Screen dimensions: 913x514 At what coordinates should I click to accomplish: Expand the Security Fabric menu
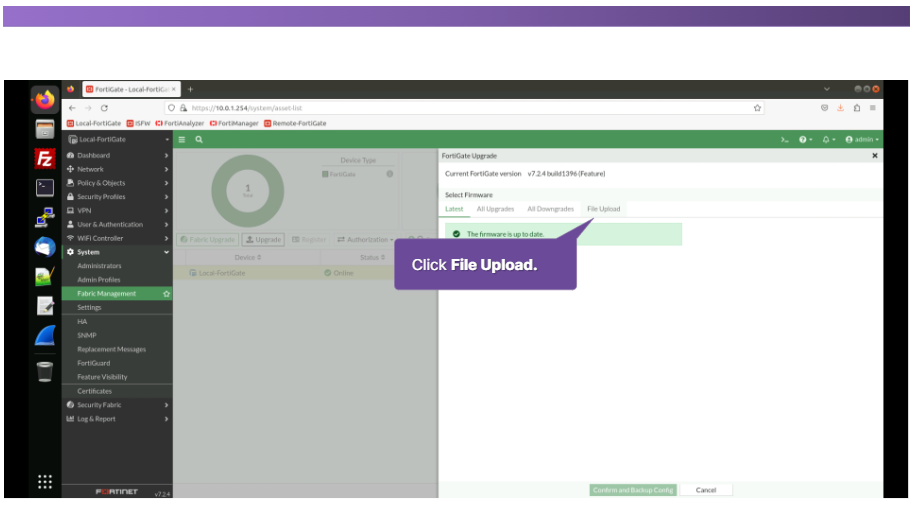point(117,405)
